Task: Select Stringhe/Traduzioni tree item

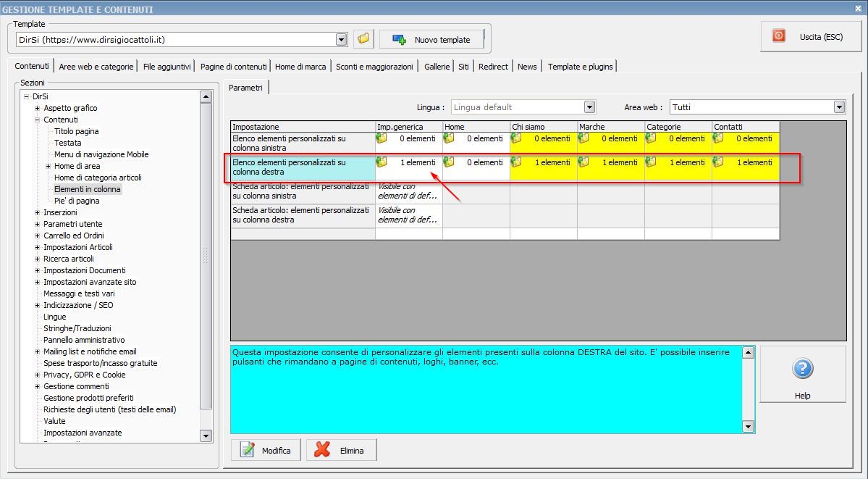Action: tap(77, 329)
